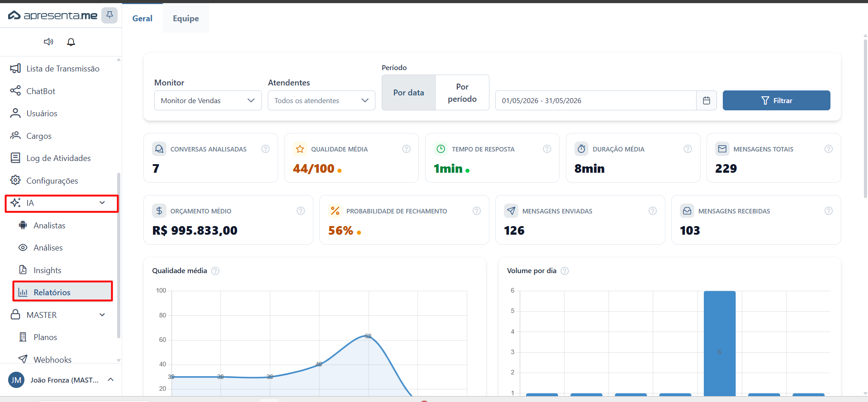Show help for Duração Média
868x402 pixels.
pyautogui.click(x=688, y=149)
